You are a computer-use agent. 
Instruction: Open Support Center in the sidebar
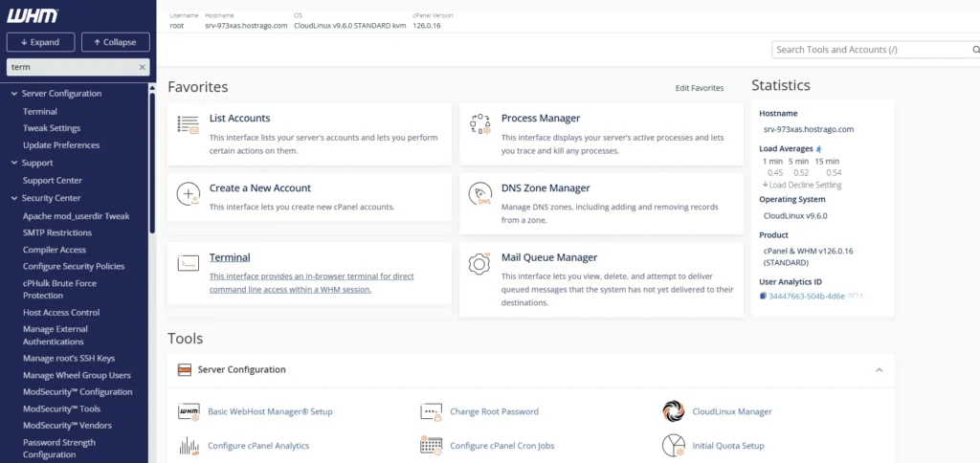pos(53,181)
